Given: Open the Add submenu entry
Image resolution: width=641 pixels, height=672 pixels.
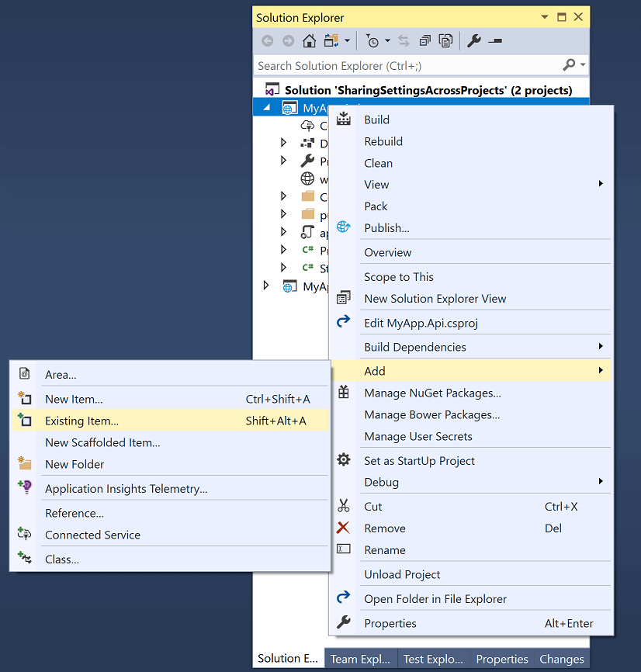Looking at the screenshot, I should click(x=471, y=371).
